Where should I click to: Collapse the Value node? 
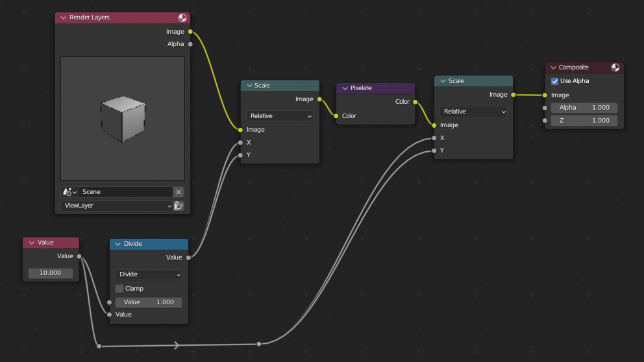tap(31, 243)
